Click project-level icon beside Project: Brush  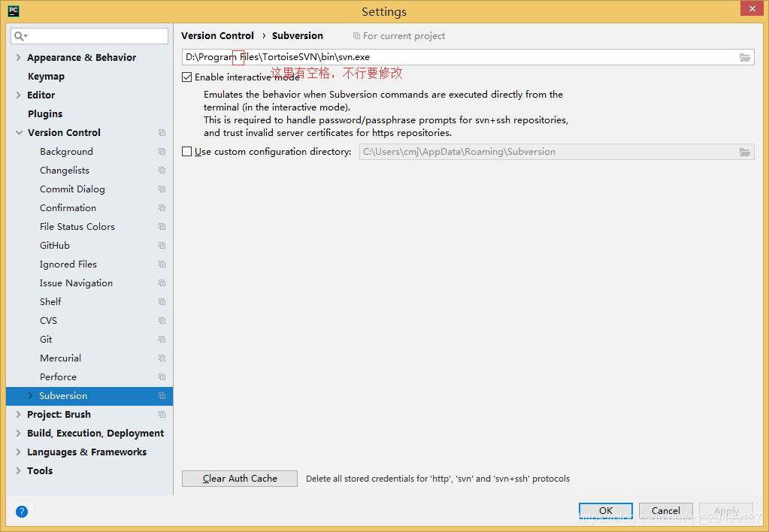[x=162, y=415]
